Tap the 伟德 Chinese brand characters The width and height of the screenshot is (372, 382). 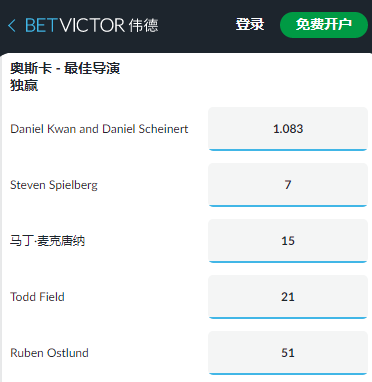pyautogui.click(x=144, y=25)
